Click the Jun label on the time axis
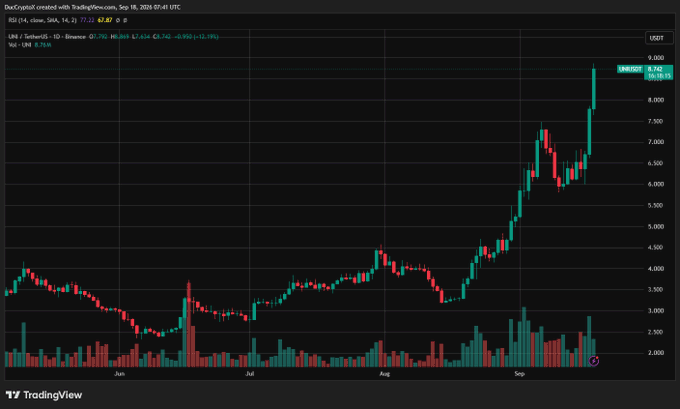This screenshot has height=409, width=680. point(119,374)
